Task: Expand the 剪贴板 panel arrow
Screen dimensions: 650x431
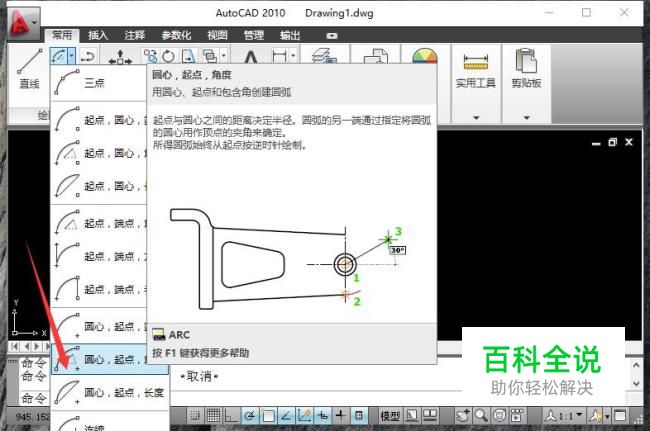Action: pyautogui.click(x=526, y=118)
